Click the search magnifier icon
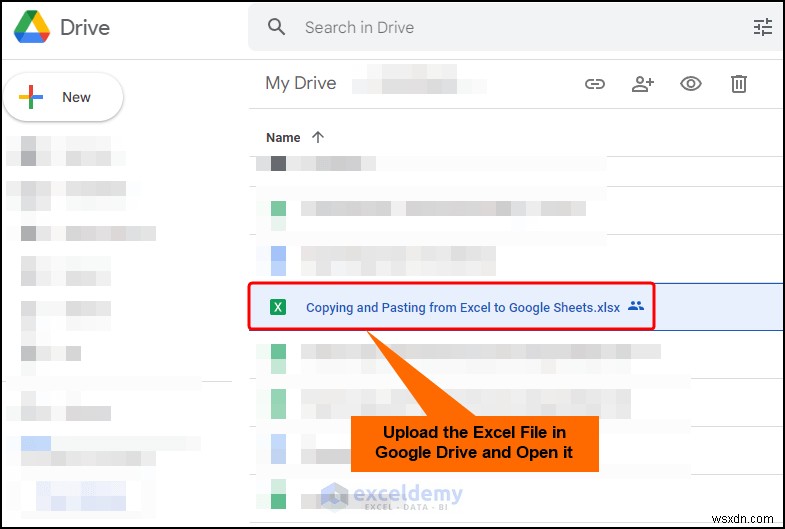 [x=276, y=27]
